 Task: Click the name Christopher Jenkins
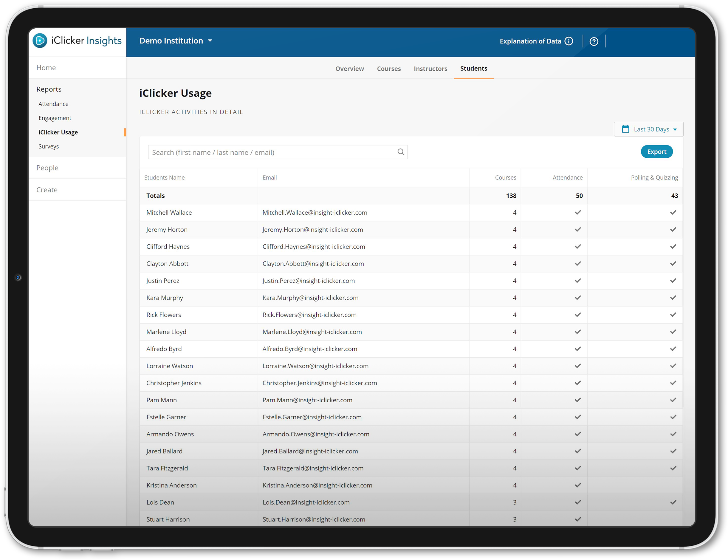coord(174,383)
